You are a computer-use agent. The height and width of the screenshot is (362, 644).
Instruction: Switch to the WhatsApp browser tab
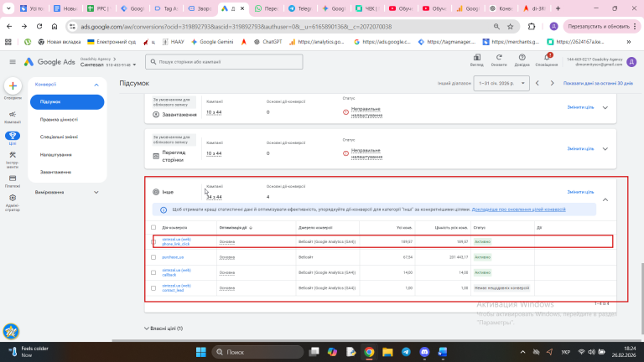tap(265, 8)
